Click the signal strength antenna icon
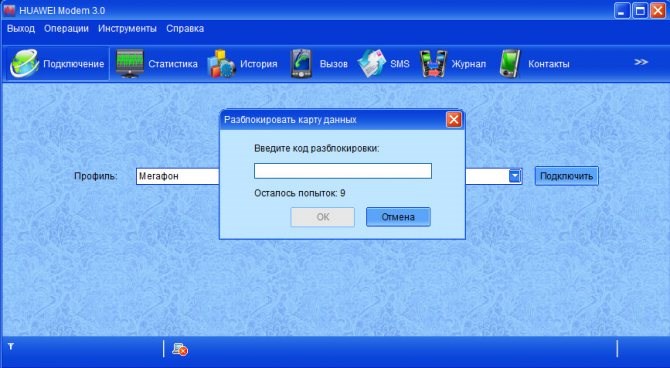 pos(11,347)
